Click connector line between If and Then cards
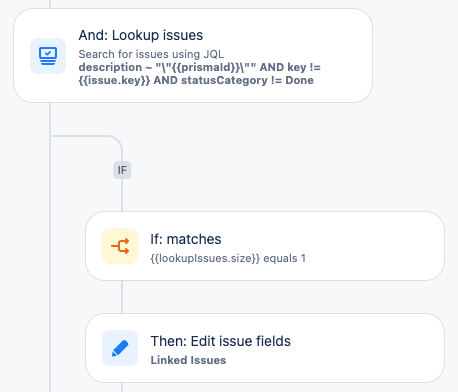 click(122, 297)
